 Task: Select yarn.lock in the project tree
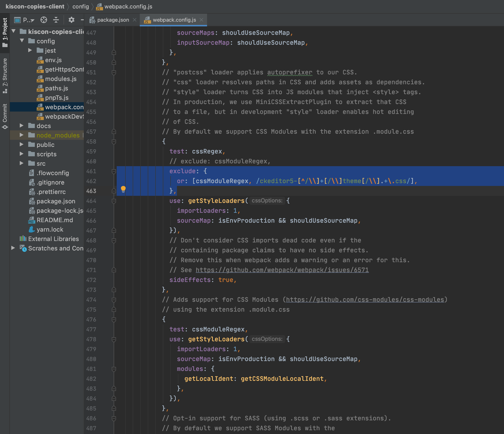[x=50, y=229]
